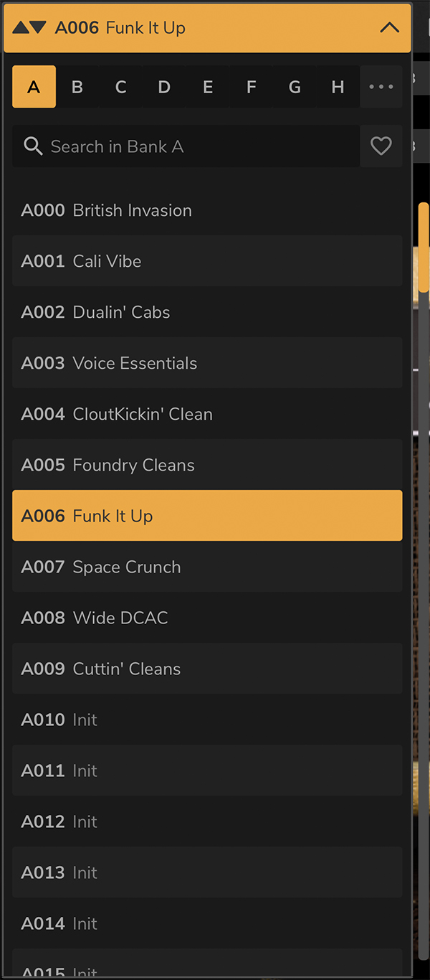
Task: Click the highlighted A006 Funk It Up row
Action: click(x=207, y=516)
